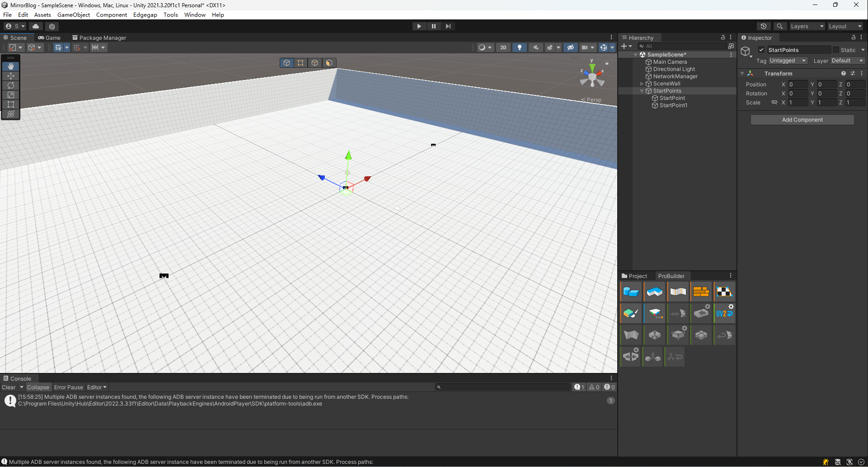Image resolution: width=868 pixels, height=467 pixels.
Task: Open Console Editor dropdown
Action: (97, 387)
